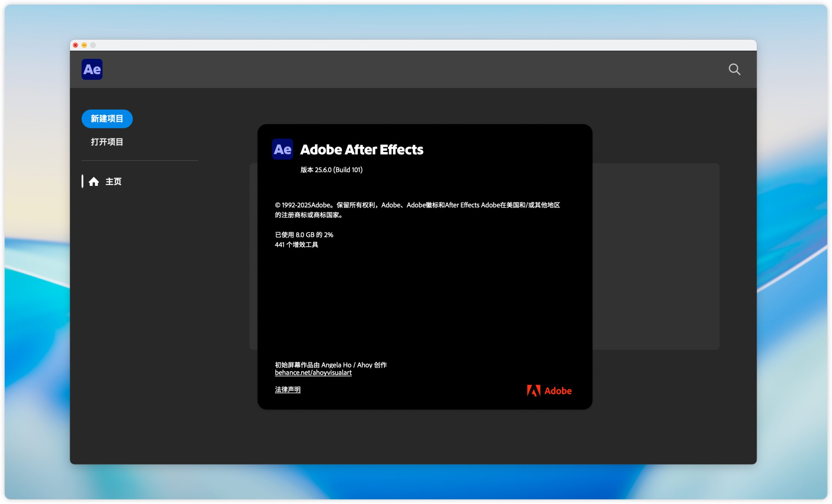Viewport: 832px width, 504px height.
Task: Click the red Adobe logo in the dialog
Action: click(549, 391)
